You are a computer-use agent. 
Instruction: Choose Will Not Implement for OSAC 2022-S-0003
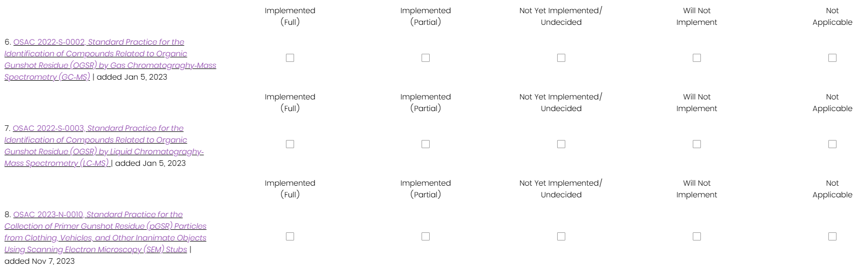pos(697,144)
